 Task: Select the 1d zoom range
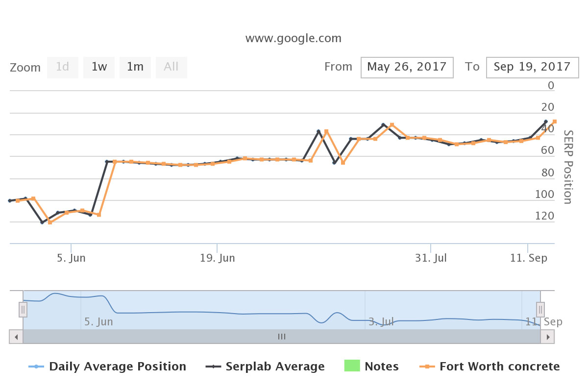coord(62,67)
